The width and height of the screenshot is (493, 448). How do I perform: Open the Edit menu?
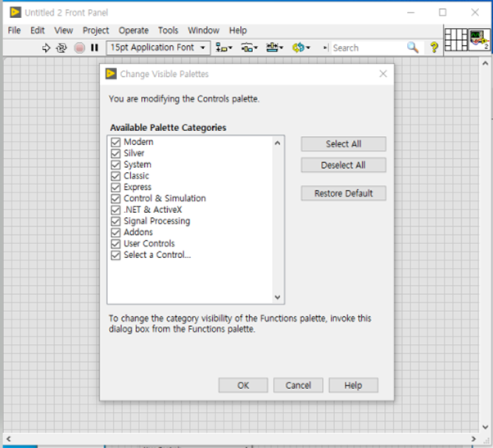[38, 30]
